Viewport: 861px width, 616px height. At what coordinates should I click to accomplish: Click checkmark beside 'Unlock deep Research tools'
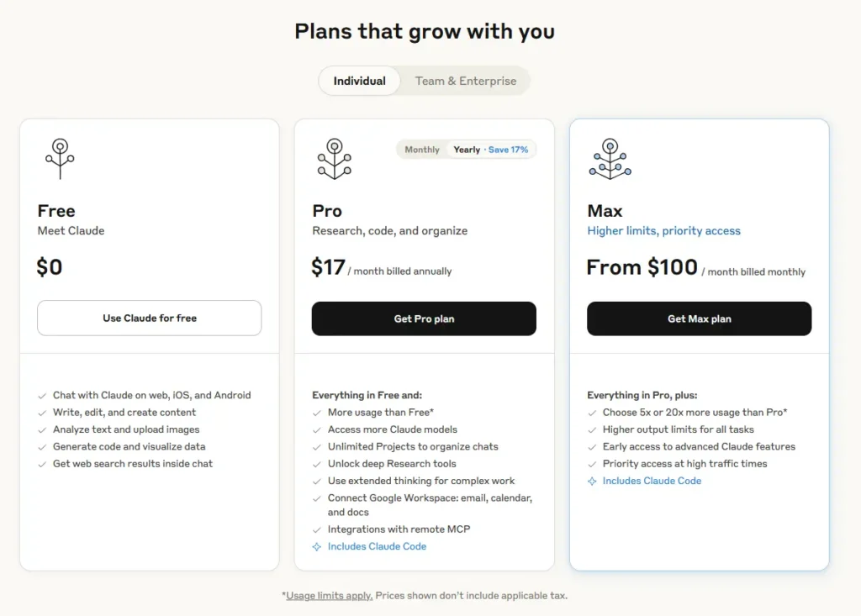point(317,464)
